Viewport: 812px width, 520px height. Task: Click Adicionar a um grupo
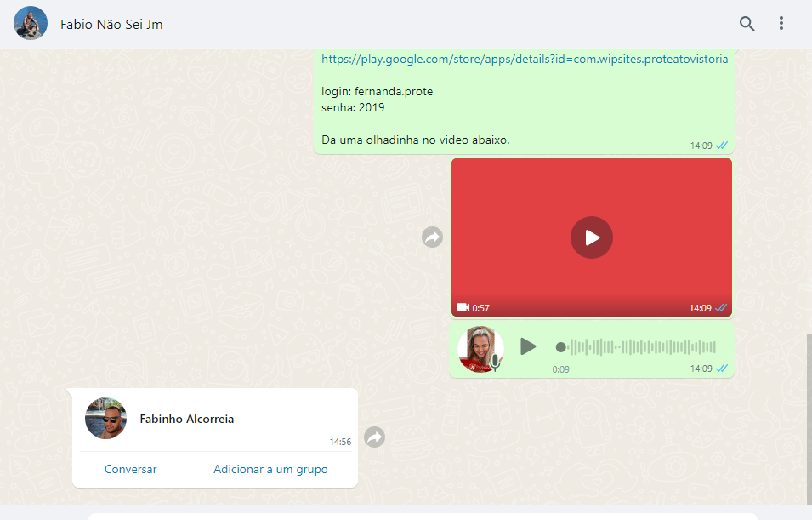(x=270, y=469)
